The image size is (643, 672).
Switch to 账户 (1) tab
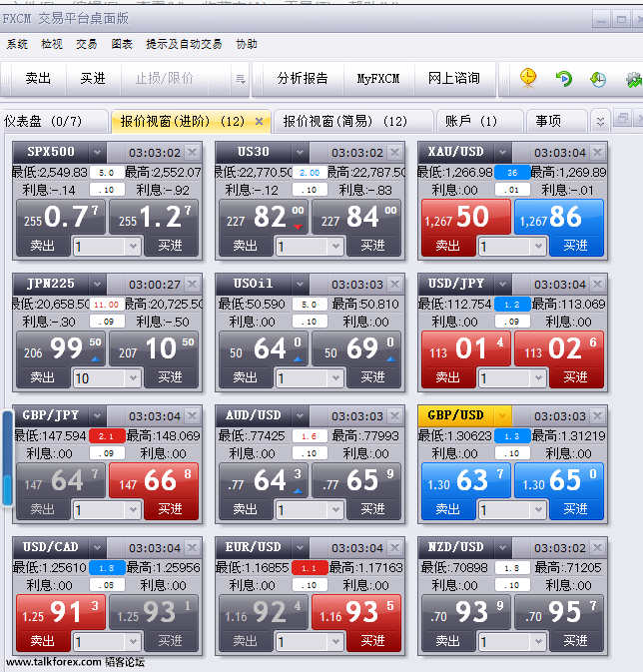(479, 121)
